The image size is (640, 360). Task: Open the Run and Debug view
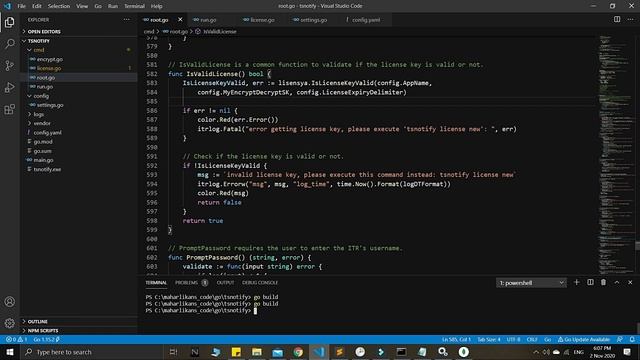9,87
